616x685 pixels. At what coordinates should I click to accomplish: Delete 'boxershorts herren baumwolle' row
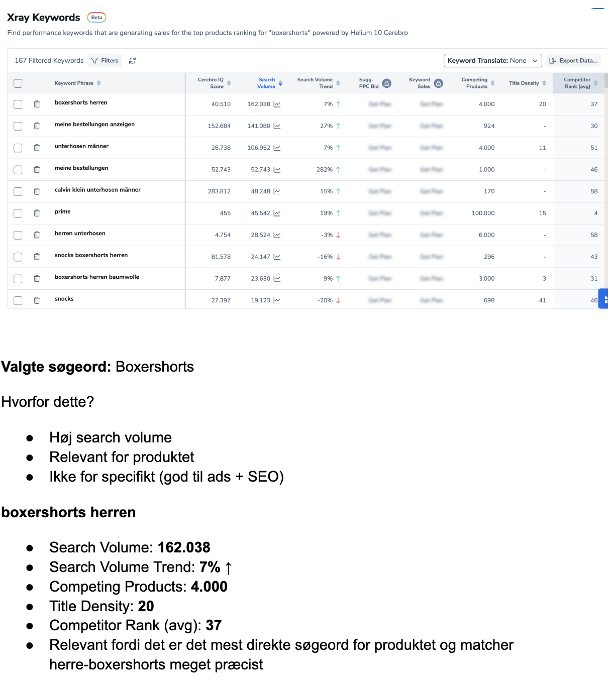[x=37, y=279]
